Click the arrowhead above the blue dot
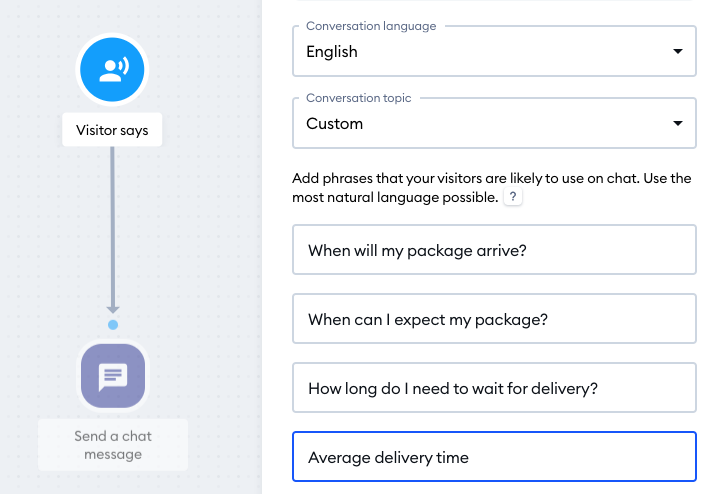 pyautogui.click(x=113, y=309)
